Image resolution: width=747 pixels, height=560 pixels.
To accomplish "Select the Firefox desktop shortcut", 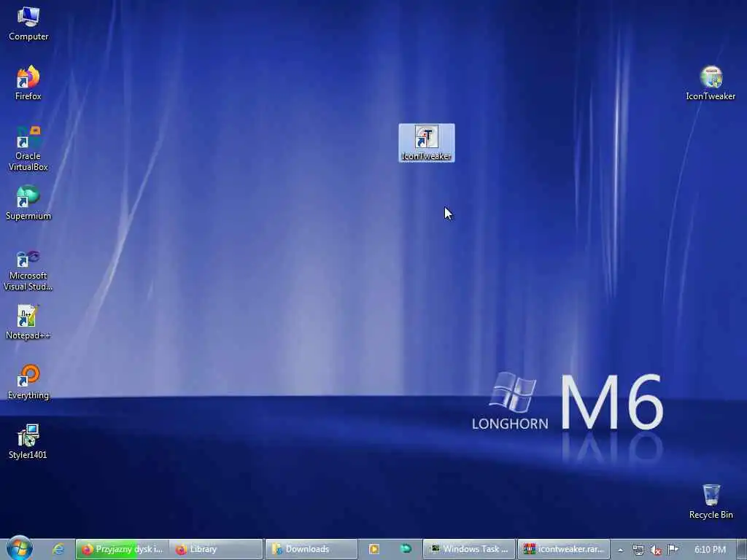I will [28, 83].
